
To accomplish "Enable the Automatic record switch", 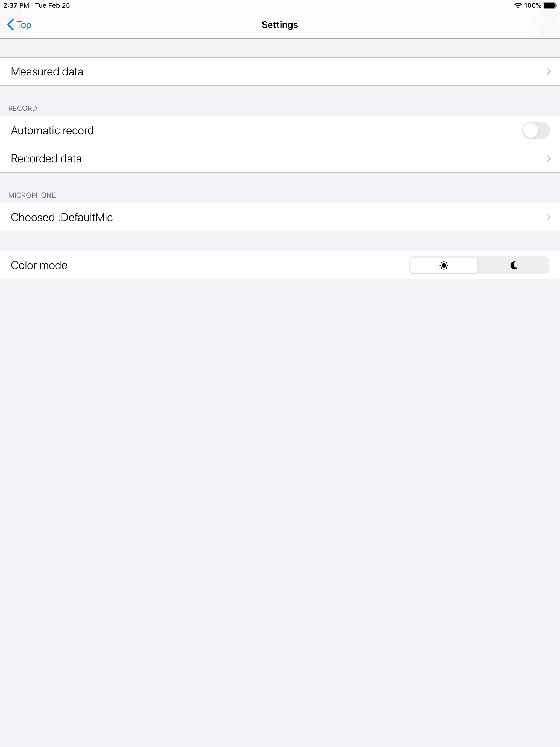I will 536,131.
